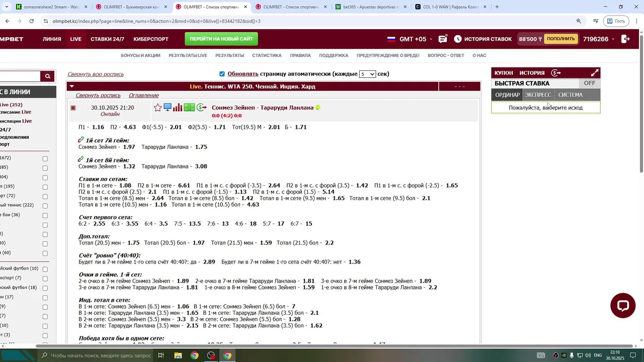Viewport: 644px width, 362px height.
Task: Open File Explorer from the taskbar
Action: pyautogui.click(x=178, y=355)
